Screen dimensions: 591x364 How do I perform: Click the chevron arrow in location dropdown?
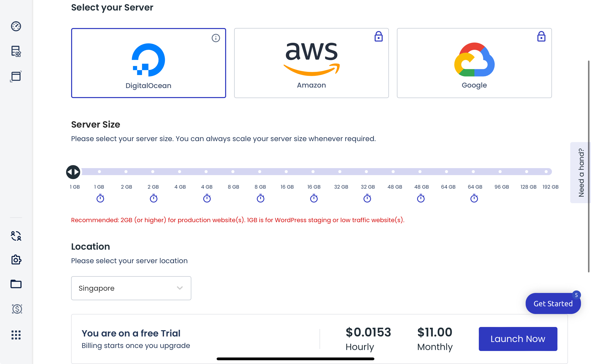click(x=180, y=288)
